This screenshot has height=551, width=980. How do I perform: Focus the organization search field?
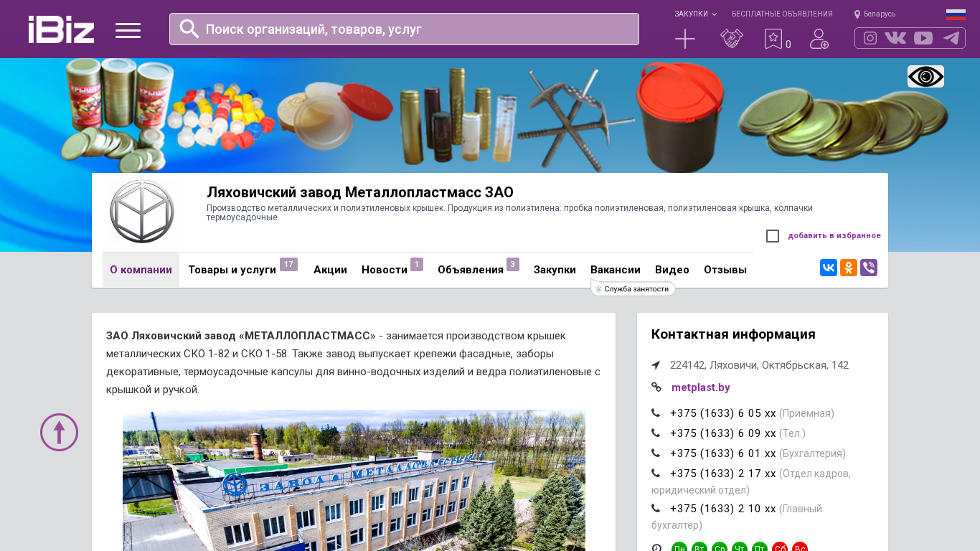[x=404, y=29]
